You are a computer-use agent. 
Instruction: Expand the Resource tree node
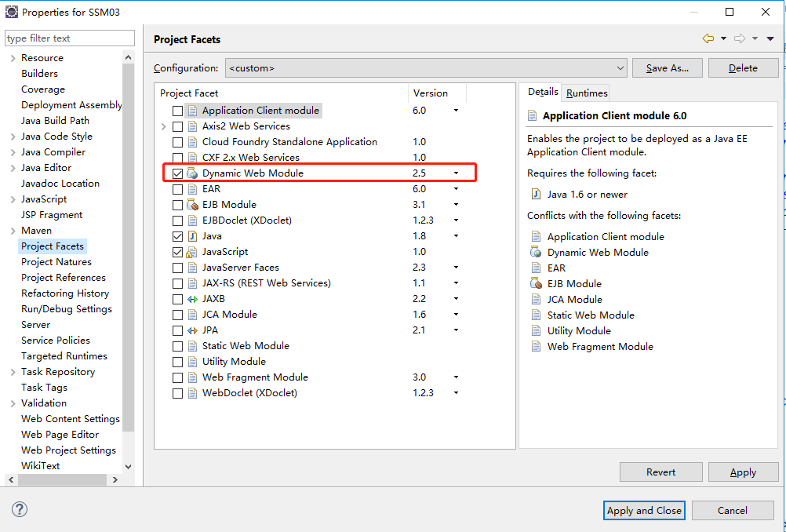pyautogui.click(x=13, y=58)
